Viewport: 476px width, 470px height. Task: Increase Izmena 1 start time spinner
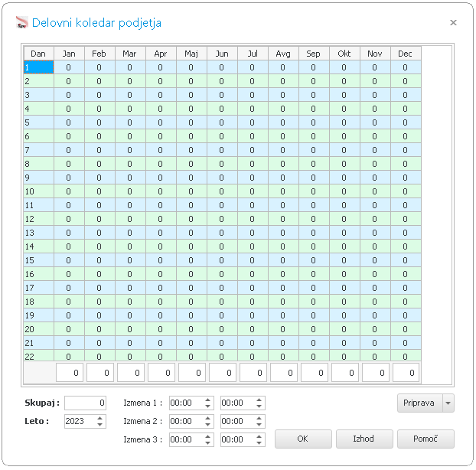tap(207, 400)
